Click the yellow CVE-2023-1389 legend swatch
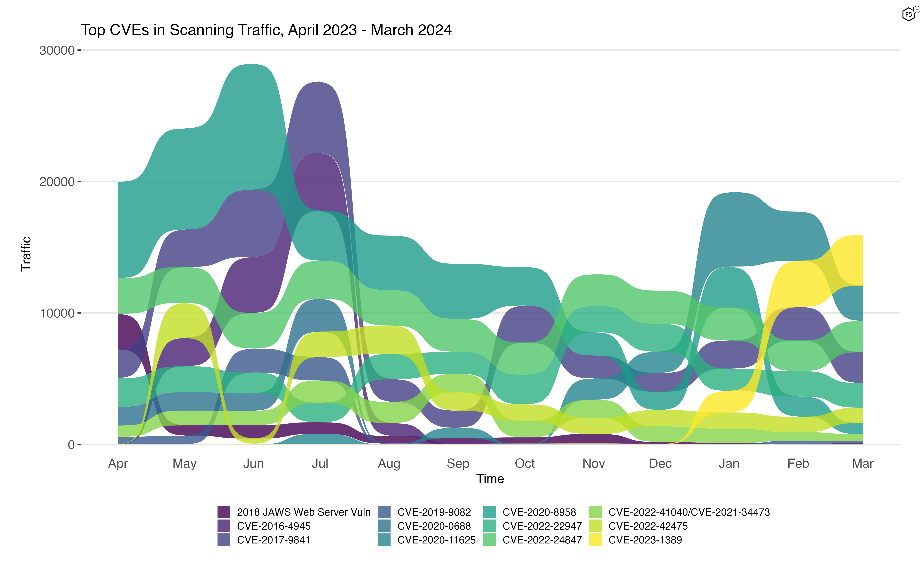The image size is (924, 577). tap(595, 540)
